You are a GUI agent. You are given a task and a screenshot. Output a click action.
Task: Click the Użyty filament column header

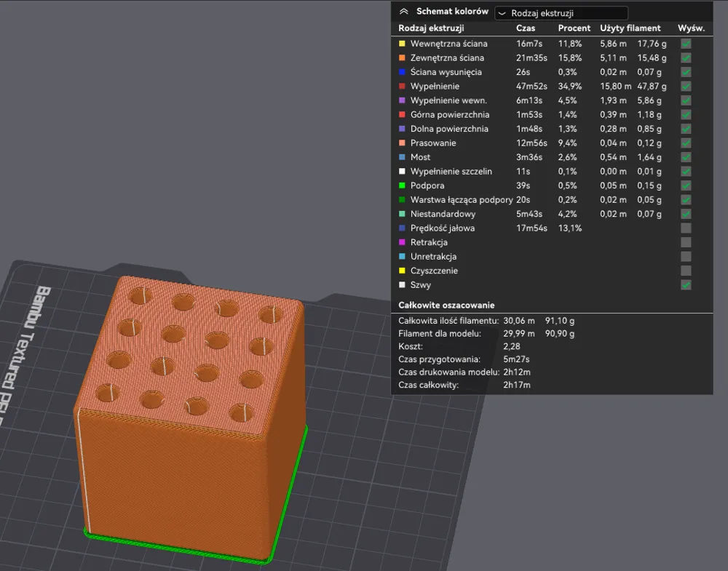tap(630, 28)
